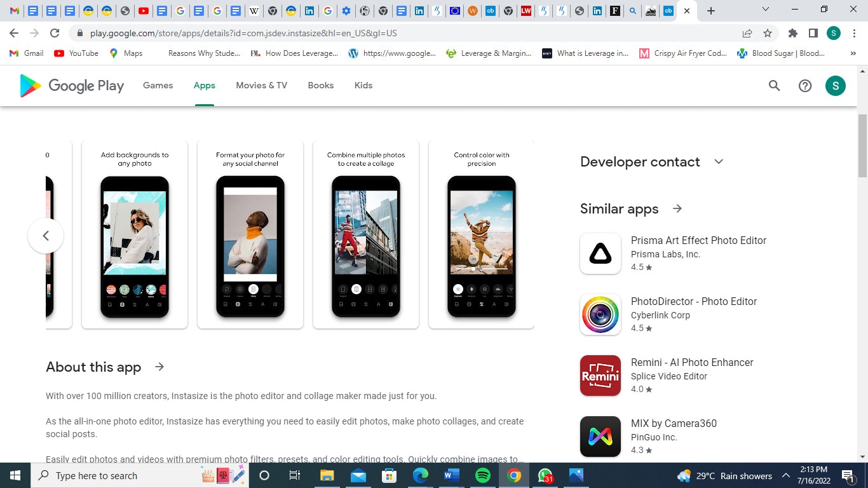View the 'Combine multiple photos' collage screenshot

coord(366,234)
